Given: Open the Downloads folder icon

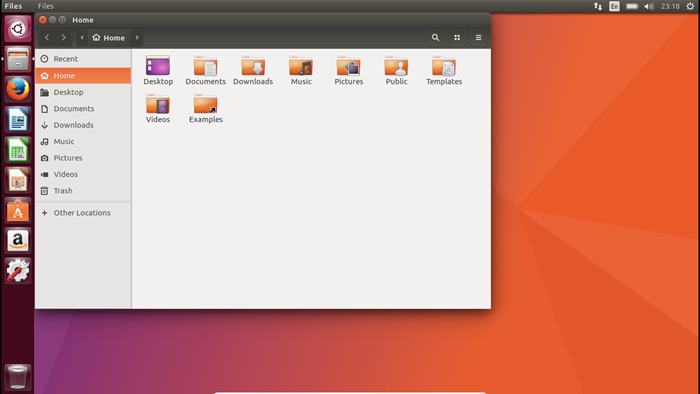Looking at the screenshot, I should coord(253,66).
